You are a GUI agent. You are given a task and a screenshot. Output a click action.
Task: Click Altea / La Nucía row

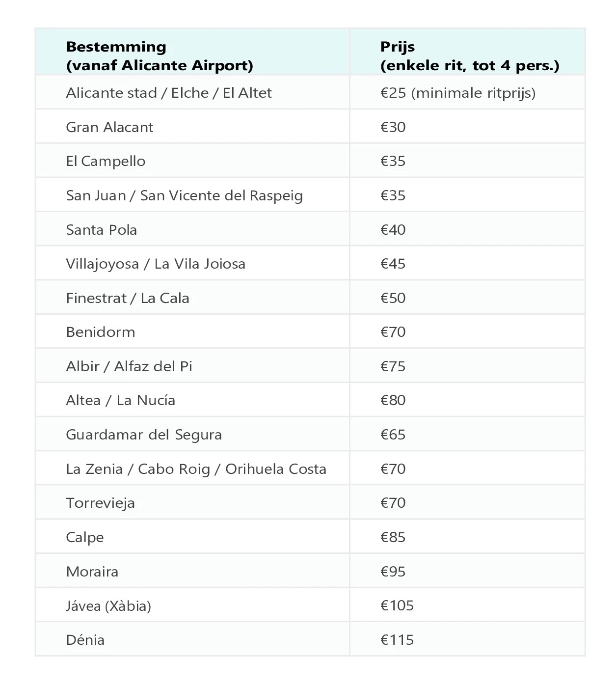click(x=120, y=400)
